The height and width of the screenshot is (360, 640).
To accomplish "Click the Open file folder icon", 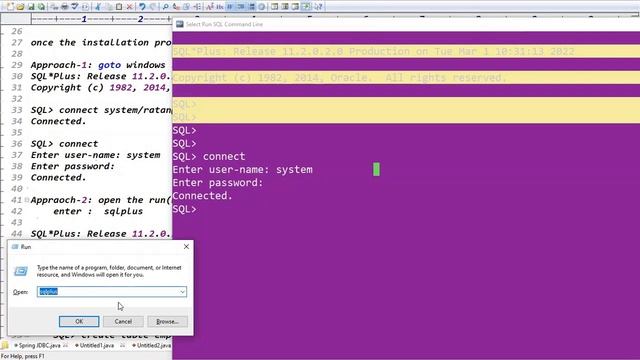I will click(20, 7).
